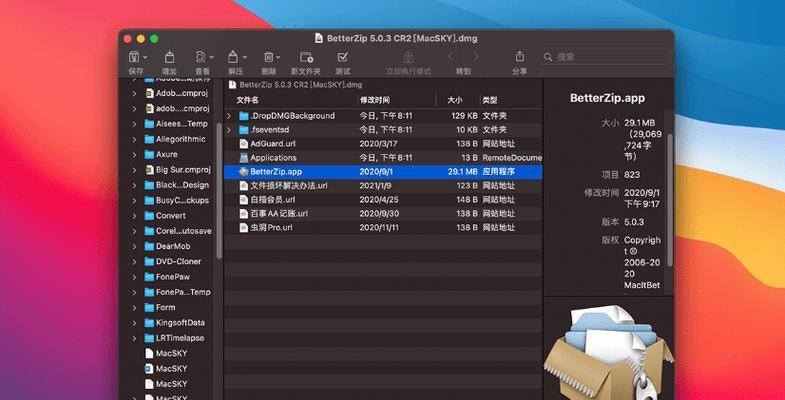Click the 虫洞Pro.url file icon
This screenshot has width=785, height=400.
pos(244,227)
